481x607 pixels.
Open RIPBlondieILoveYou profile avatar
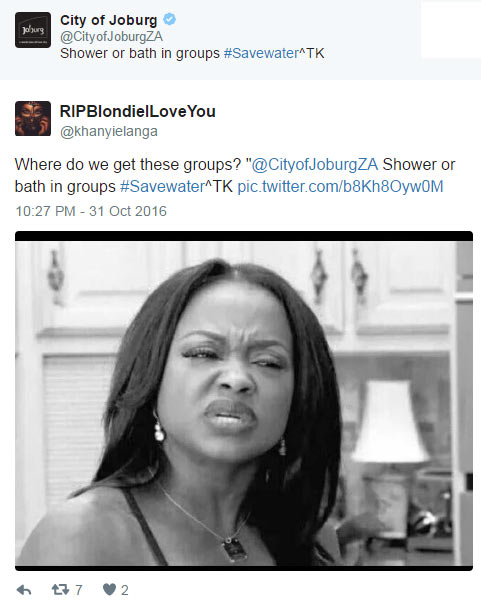33,118
